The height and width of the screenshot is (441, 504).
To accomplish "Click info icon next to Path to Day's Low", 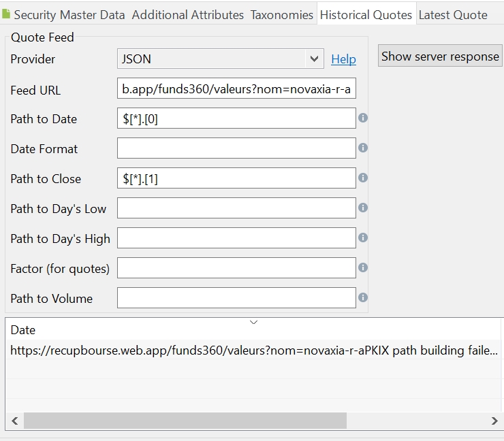I will point(363,208).
